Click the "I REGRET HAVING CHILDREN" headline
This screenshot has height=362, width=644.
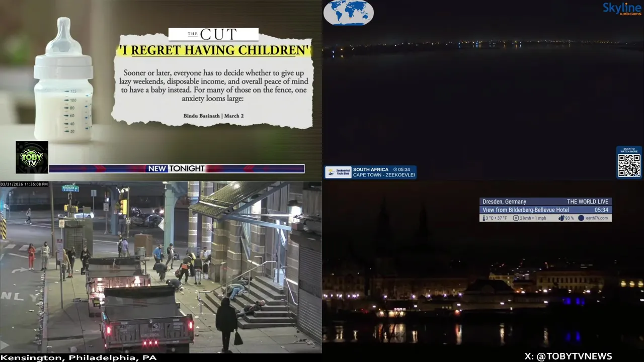(x=213, y=50)
